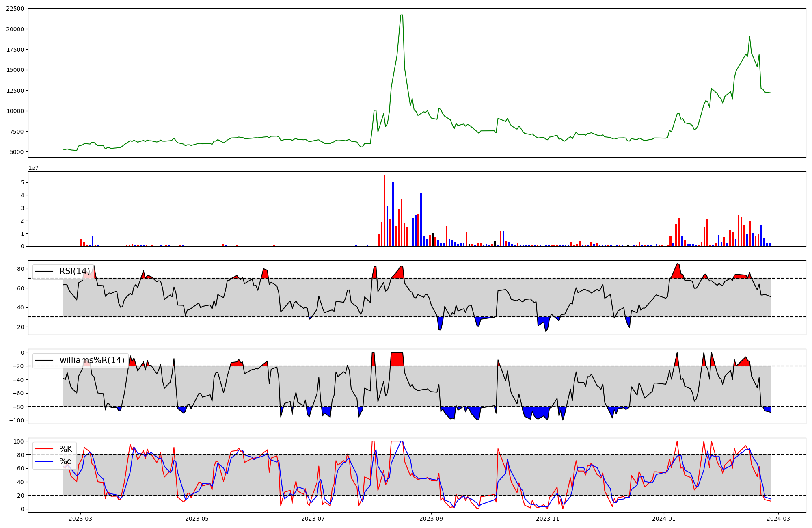Click the RSI(14) legend label
This screenshot has height=528, width=812.
pyautogui.click(x=74, y=271)
